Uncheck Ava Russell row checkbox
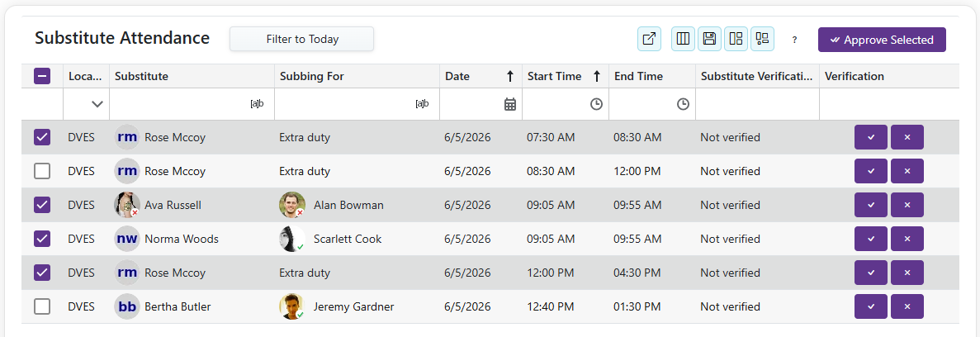 [x=42, y=205]
